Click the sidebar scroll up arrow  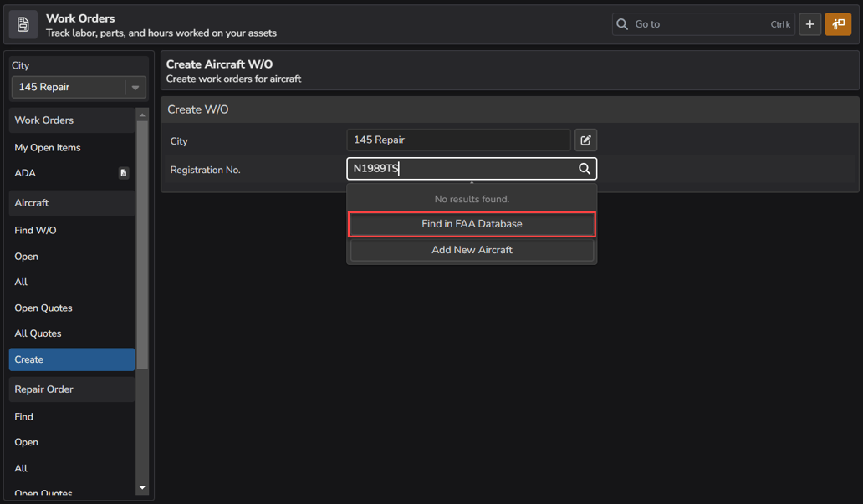coord(142,115)
